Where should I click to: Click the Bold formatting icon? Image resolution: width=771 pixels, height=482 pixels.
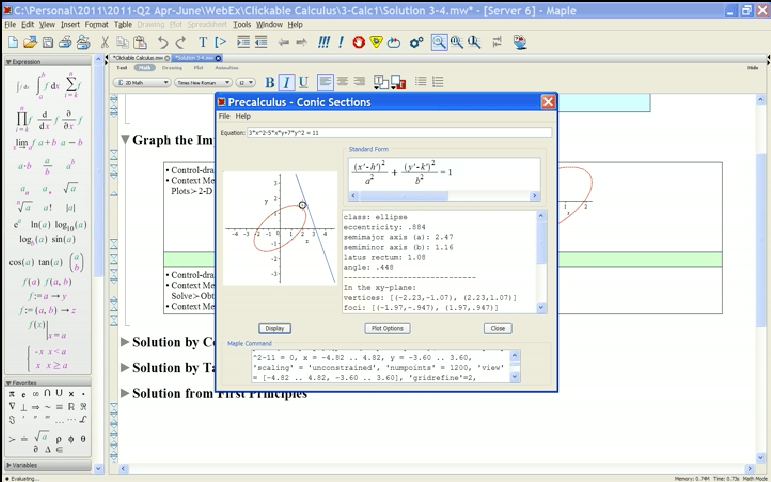[269, 83]
